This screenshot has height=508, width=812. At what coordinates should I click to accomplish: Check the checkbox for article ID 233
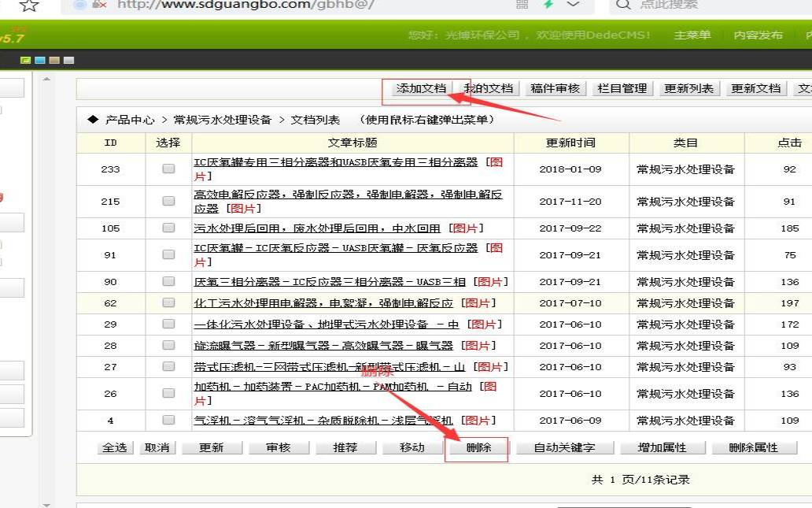tap(169, 169)
